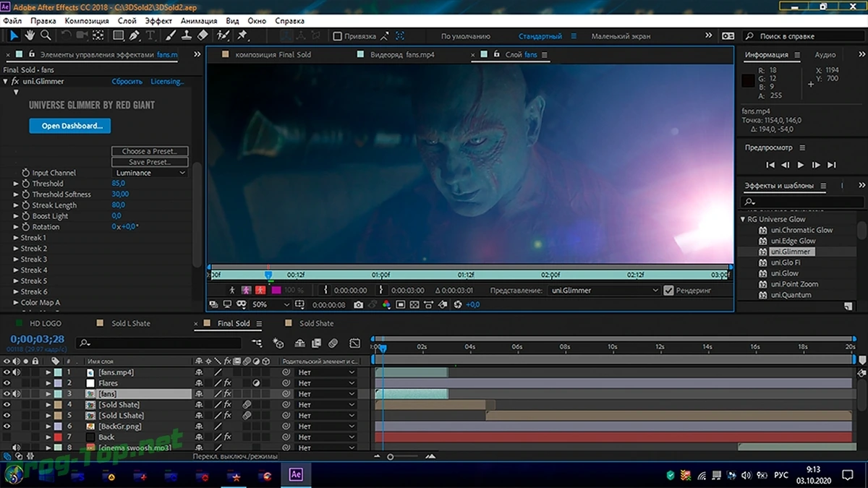Select the Eraser tool
This screenshot has width=868, height=488.
pos(203,35)
